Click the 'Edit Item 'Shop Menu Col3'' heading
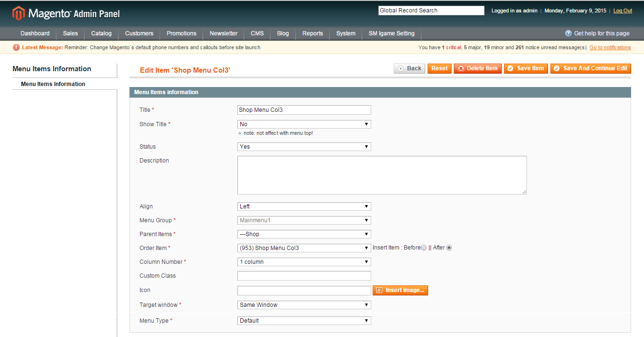 [x=185, y=70]
